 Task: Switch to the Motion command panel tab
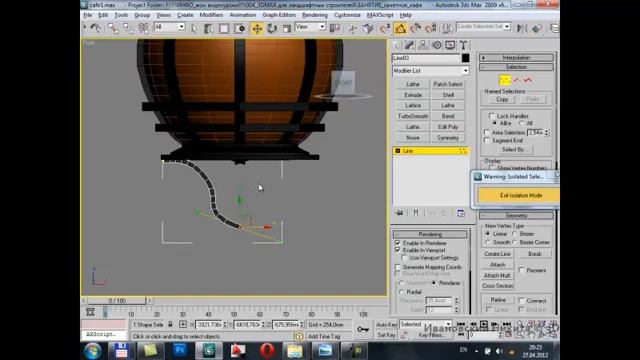437,45
